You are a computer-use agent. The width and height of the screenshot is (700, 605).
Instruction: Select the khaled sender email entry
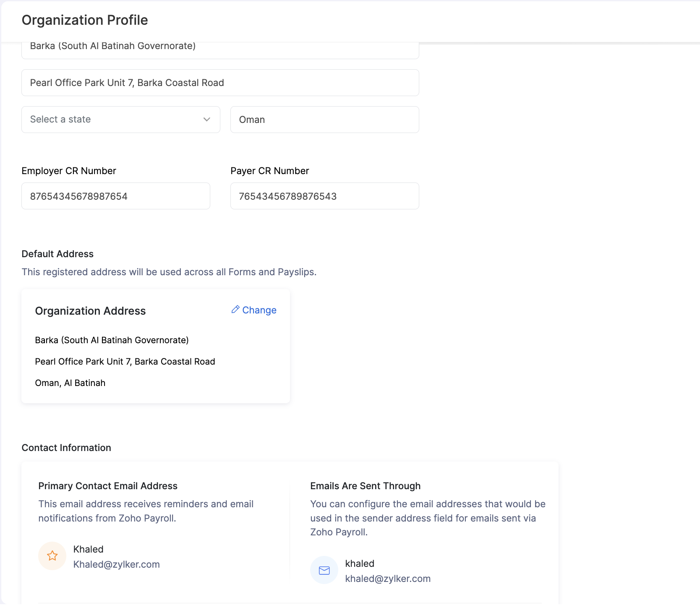[x=388, y=571]
